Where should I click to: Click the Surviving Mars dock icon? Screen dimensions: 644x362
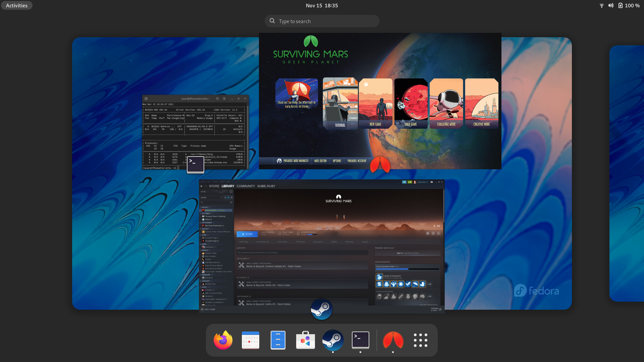coord(393,340)
